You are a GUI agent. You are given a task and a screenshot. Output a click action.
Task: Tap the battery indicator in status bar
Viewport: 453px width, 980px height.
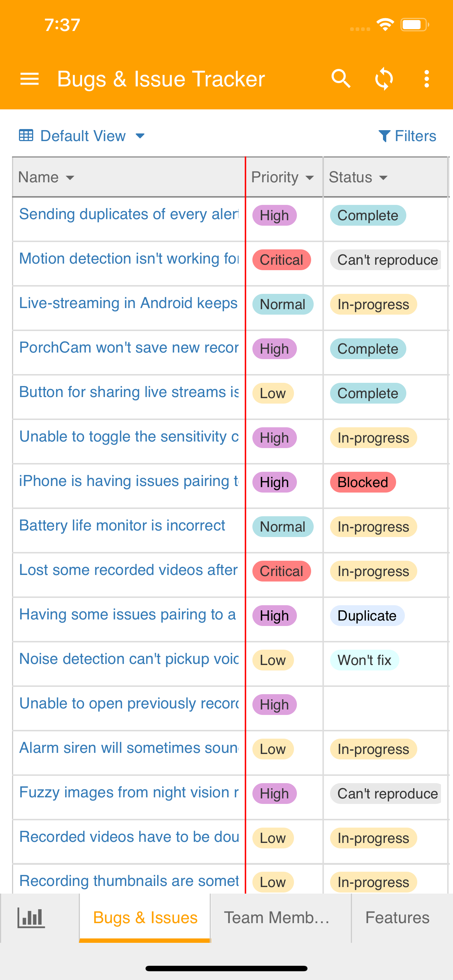pyautogui.click(x=413, y=24)
